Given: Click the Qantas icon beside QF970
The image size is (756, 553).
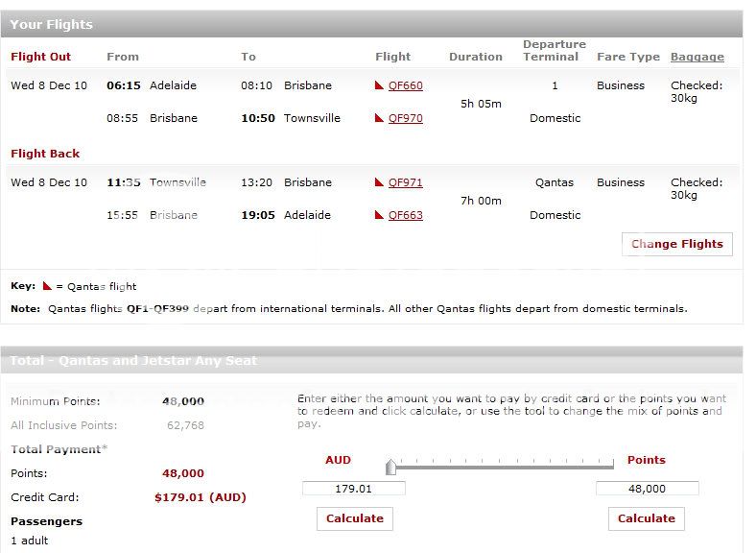Looking at the screenshot, I should pyautogui.click(x=380, y=119).
